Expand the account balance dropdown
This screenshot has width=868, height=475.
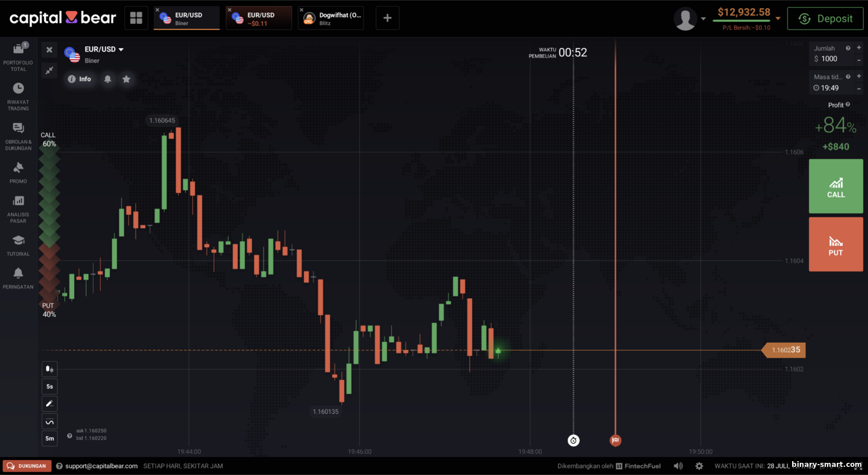pos(778,19)
